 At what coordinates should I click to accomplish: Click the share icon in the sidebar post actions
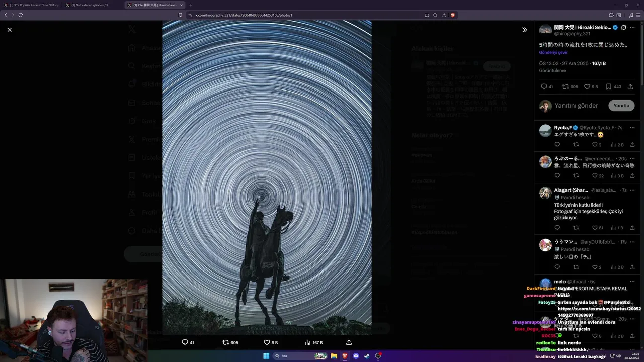point(630,86)
